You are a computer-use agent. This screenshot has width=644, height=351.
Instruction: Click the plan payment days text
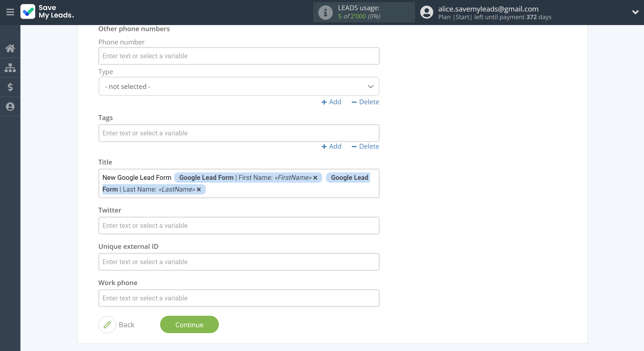[x=495, y=17]
